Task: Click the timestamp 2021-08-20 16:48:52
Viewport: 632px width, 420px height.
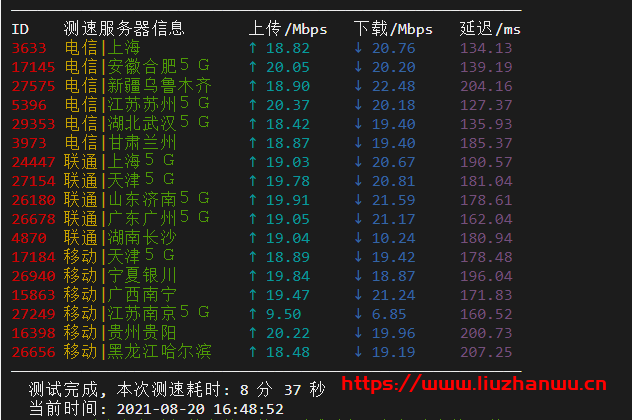Action: click(x=200, y=410)
